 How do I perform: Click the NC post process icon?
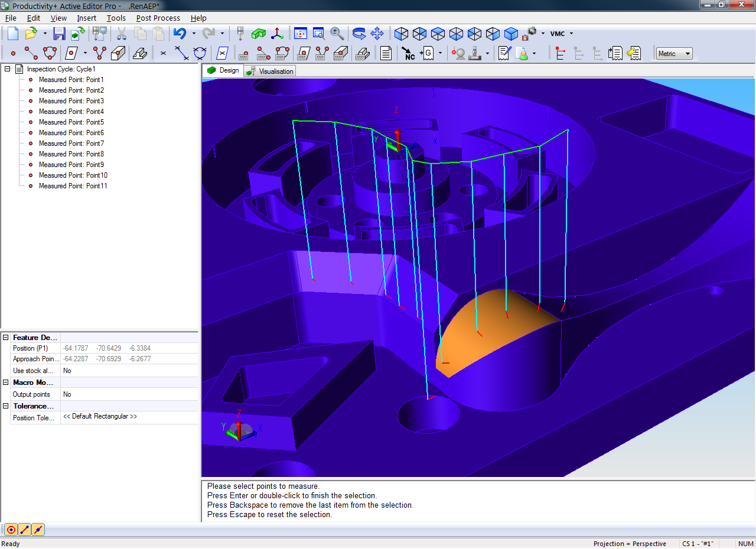point(408,54)
